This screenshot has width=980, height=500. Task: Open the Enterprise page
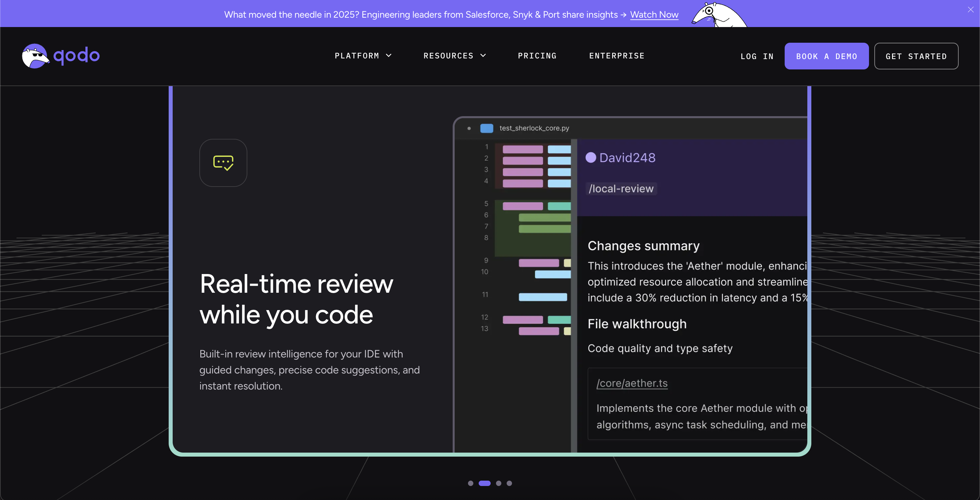coord(617,56)
